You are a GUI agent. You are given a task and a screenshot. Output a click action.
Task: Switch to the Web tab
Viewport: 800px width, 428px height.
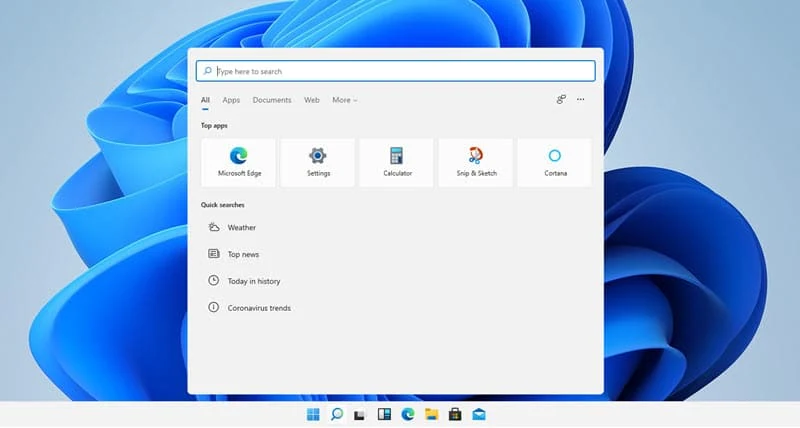pos(312,100)
